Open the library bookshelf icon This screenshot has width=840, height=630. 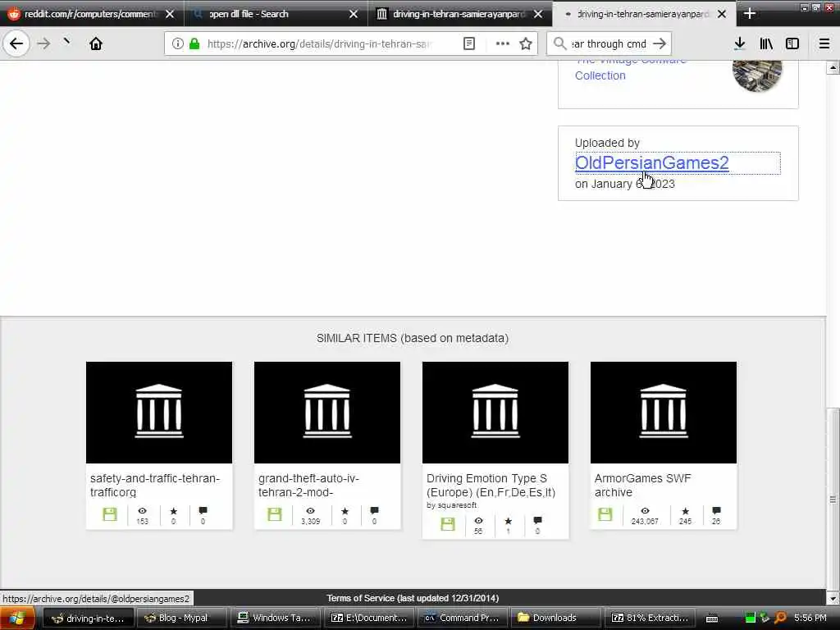(x=766, y=44)
